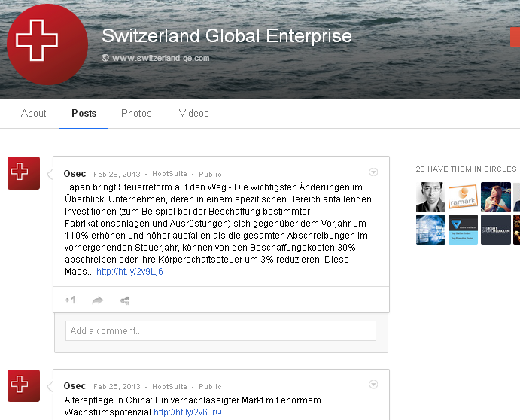520x420 pixels.
Task: Select the Posts tab
Action: pos(84,113)
